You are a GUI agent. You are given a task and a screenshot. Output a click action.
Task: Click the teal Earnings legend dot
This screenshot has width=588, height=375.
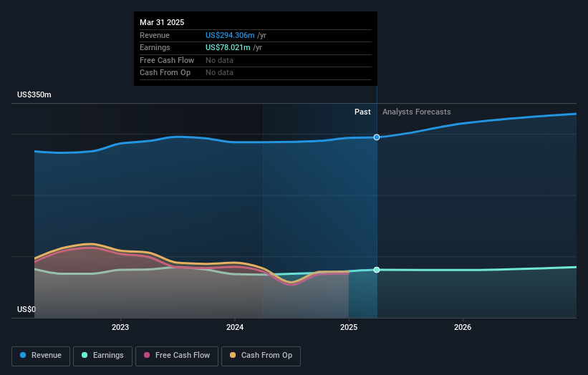pos(85,355)
